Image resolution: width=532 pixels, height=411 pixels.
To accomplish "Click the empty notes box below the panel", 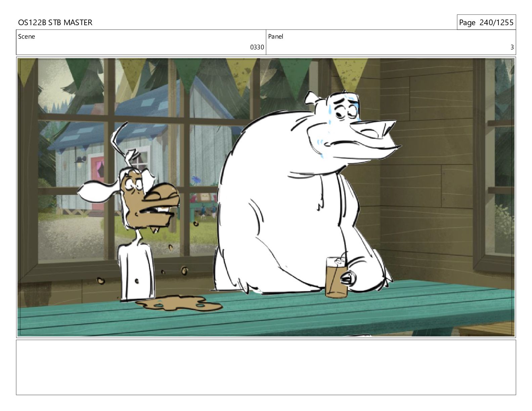I will click(x=266, y=367).
